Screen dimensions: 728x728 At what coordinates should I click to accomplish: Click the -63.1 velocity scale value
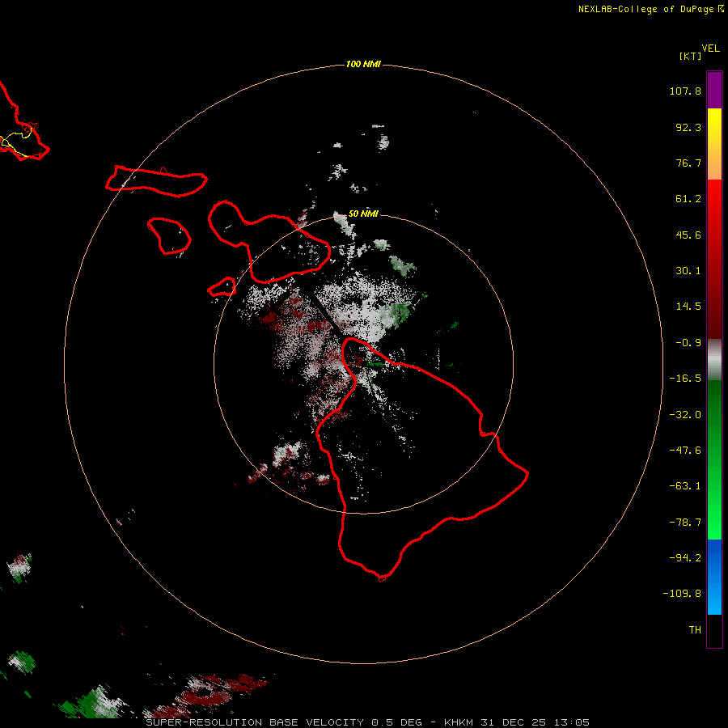(x=685, y=486)
